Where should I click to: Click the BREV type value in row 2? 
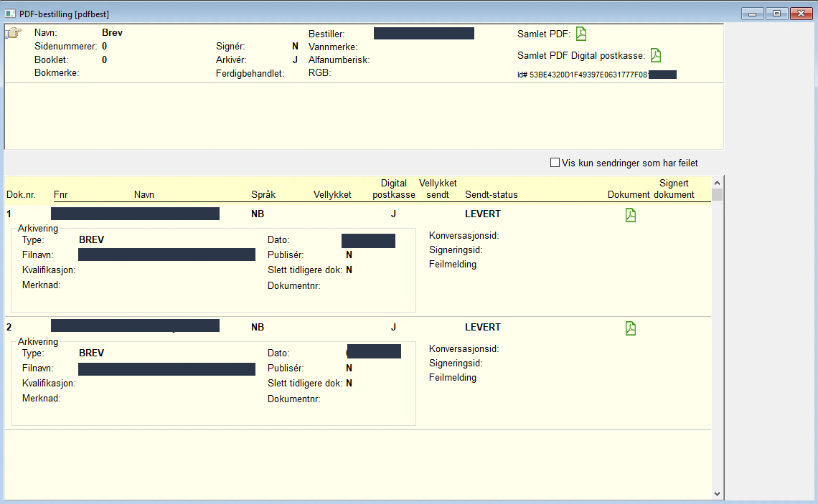tap(91, 353)
